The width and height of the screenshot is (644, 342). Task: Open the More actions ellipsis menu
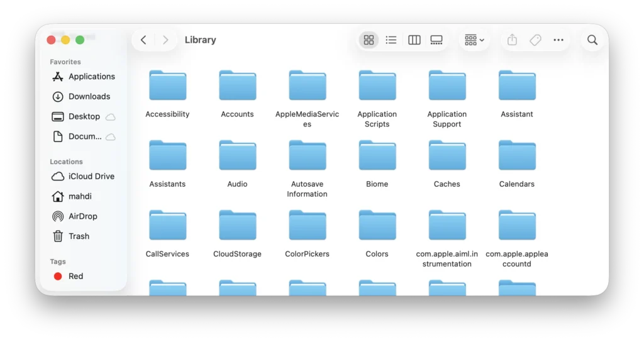point(558,40)
